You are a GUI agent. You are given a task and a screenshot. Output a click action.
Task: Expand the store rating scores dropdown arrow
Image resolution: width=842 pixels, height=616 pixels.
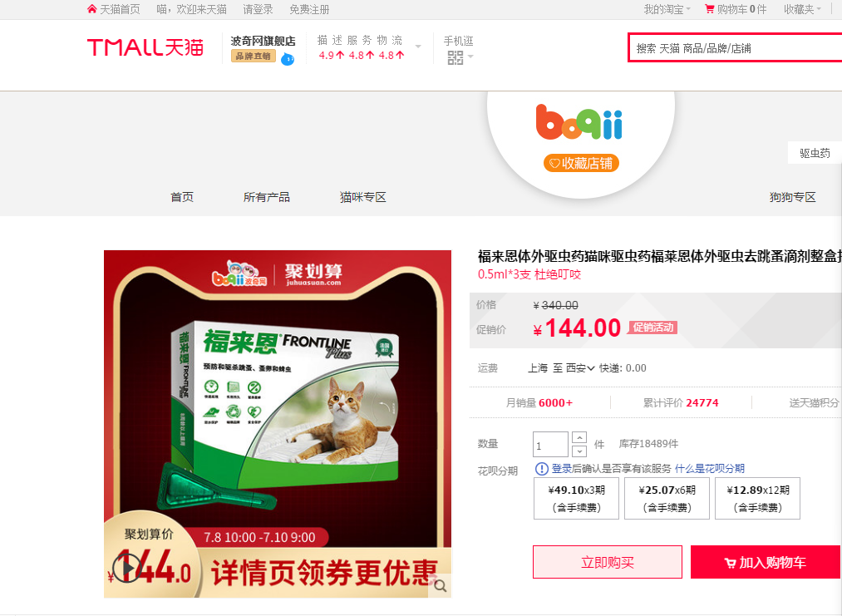(418, 47)
